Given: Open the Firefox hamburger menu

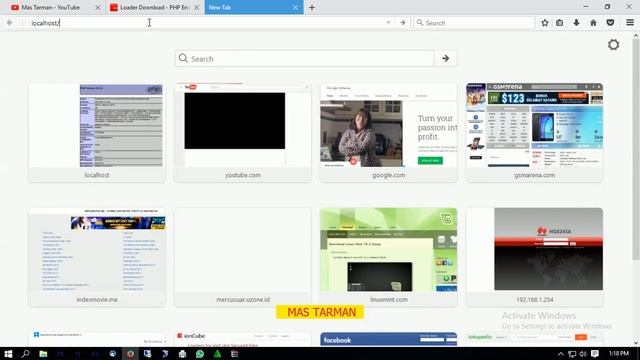Looking at the screenshot, I should coord(630,23).
